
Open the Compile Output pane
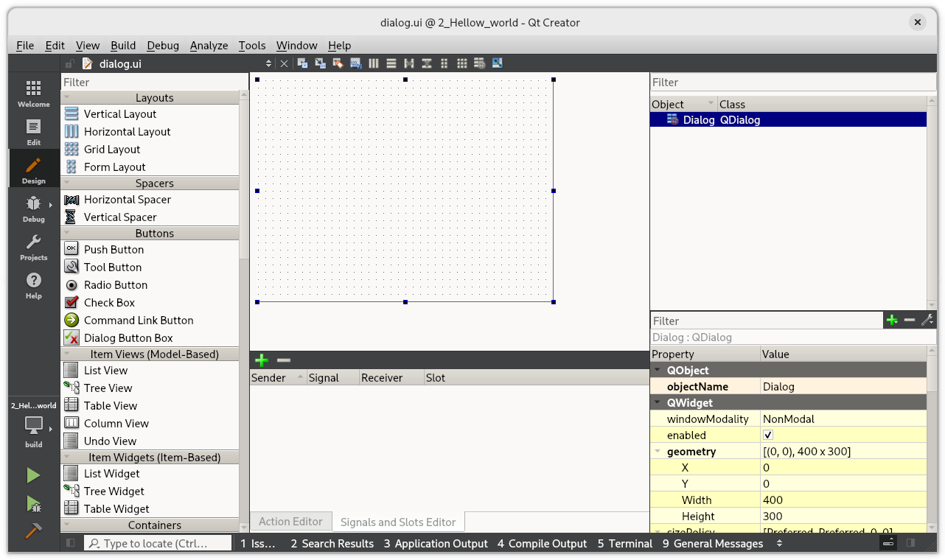tap(542, 544)
